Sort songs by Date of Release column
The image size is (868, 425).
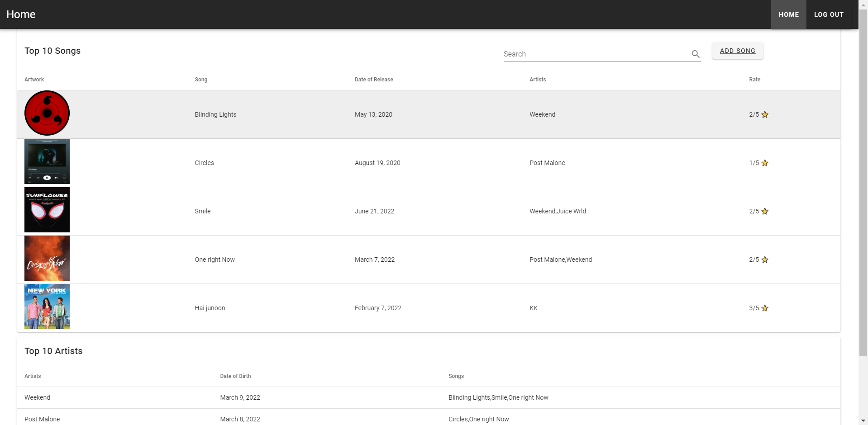point(374,80)
